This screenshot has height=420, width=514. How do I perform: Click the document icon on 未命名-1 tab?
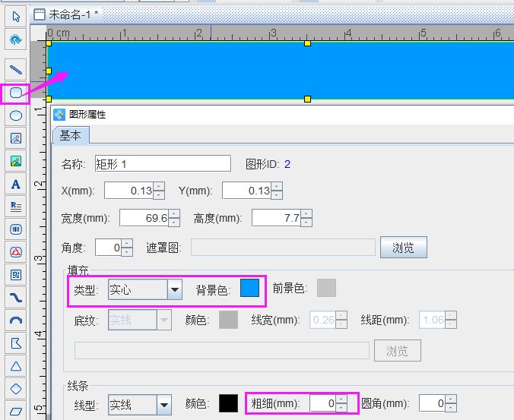(x=40, y=14)
